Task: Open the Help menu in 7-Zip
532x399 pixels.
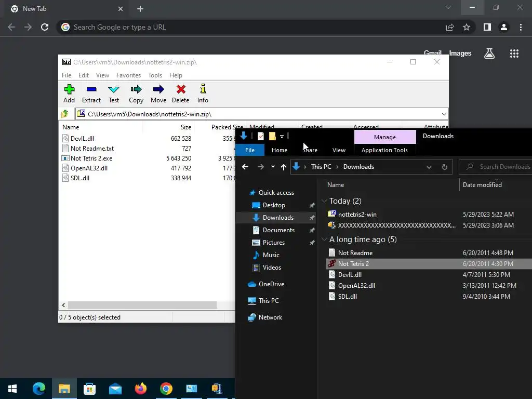Action: pyautogui.click(x=176, y=75)
